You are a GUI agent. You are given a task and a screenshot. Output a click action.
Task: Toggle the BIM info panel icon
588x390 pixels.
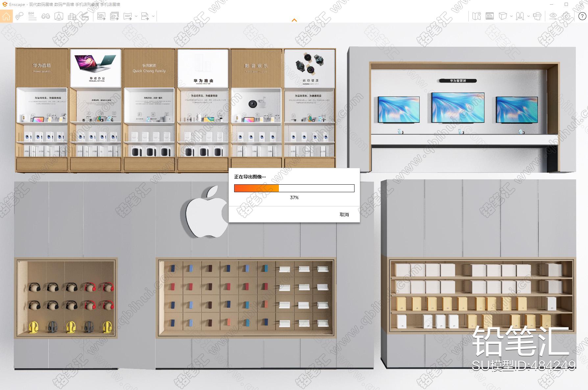pyautogui.click(x=32, y=16)
